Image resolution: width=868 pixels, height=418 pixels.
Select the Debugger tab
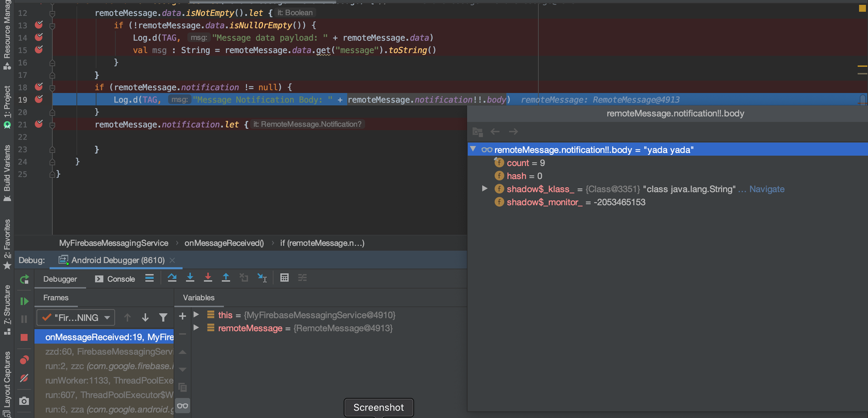60,279
